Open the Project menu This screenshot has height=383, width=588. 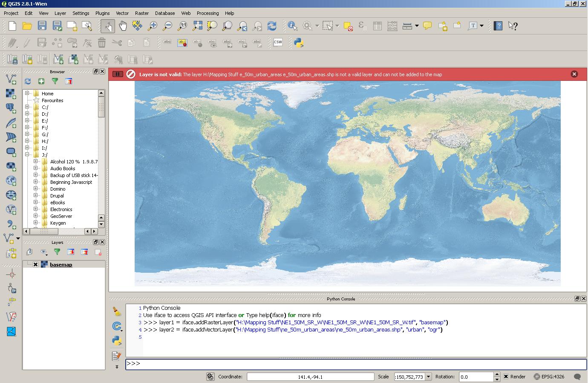coord(11,13)
